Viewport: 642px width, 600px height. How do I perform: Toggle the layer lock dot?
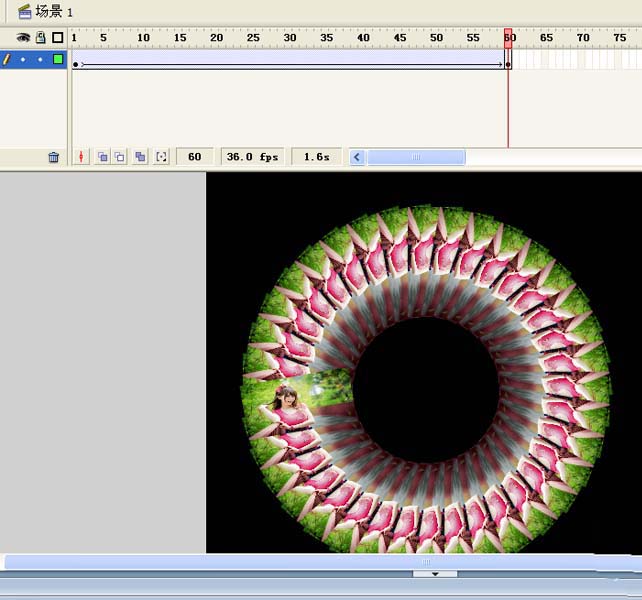tap(40, 60)
